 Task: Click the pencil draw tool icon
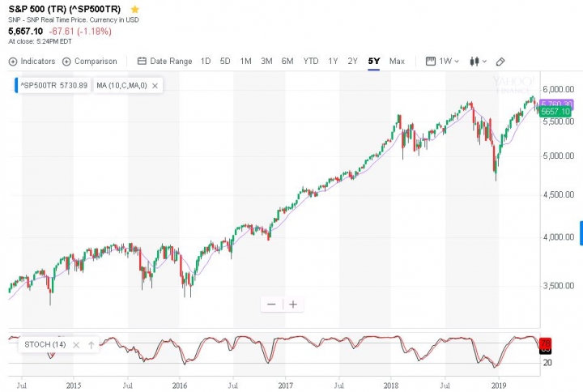[500, 62]
